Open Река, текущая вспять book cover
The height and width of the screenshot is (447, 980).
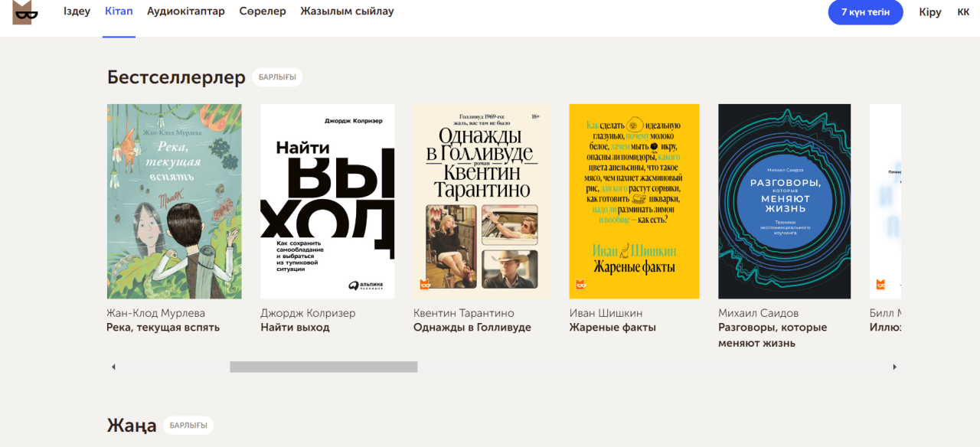(x=175, y=201)
